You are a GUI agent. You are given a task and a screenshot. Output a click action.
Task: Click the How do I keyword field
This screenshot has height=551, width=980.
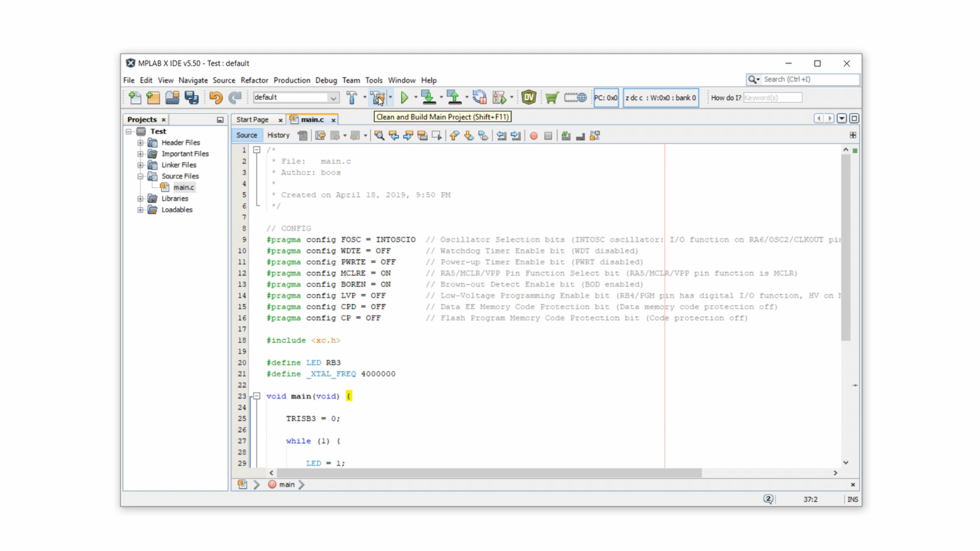tap(772, 98)
